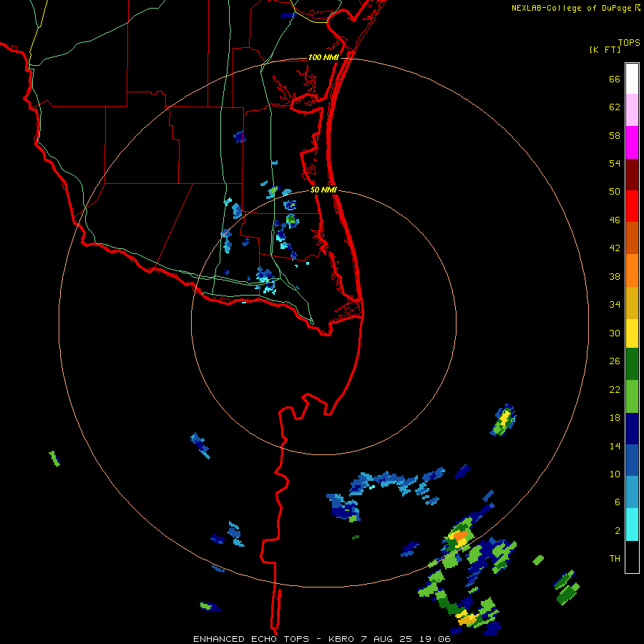Click the dark red (maroon) legend swatch
The image size is (644, 644).
tap(632, 174)
